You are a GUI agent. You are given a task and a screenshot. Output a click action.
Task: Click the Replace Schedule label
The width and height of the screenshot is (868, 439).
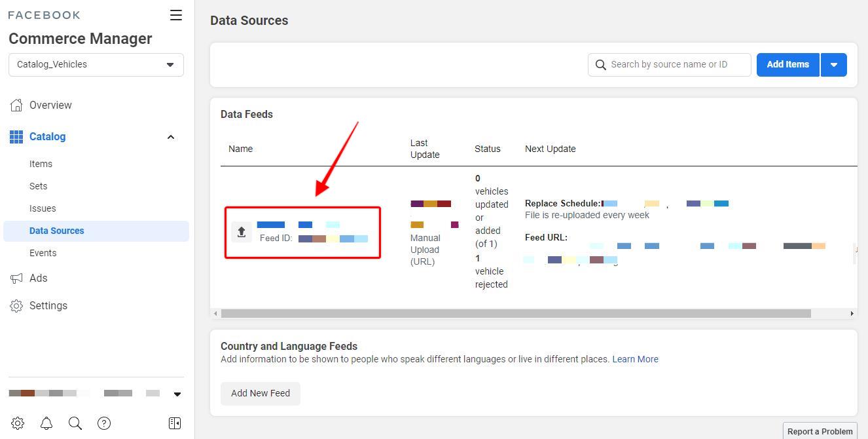[x=563, y=203]
